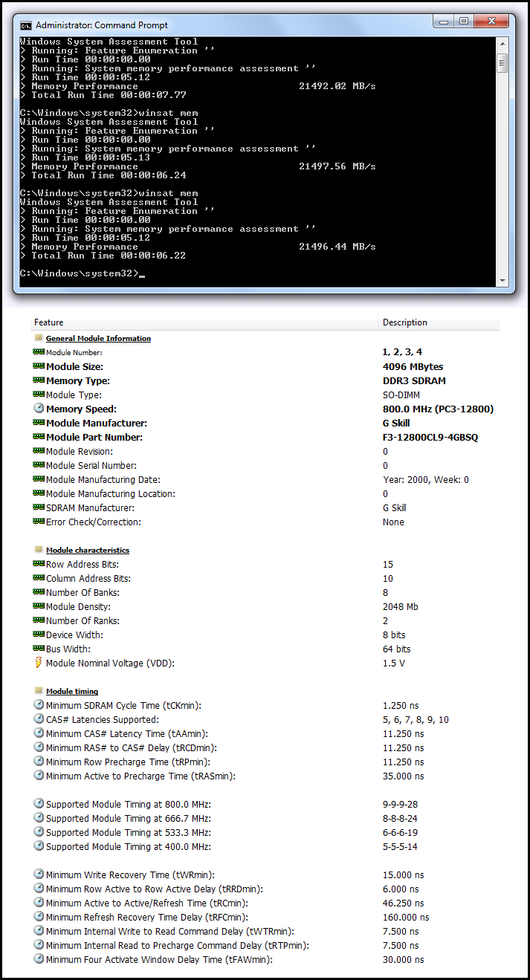Minimize the Command Prompt window
Image resolution: width=530 pixels, height=980 pixels.
[445, 21]
